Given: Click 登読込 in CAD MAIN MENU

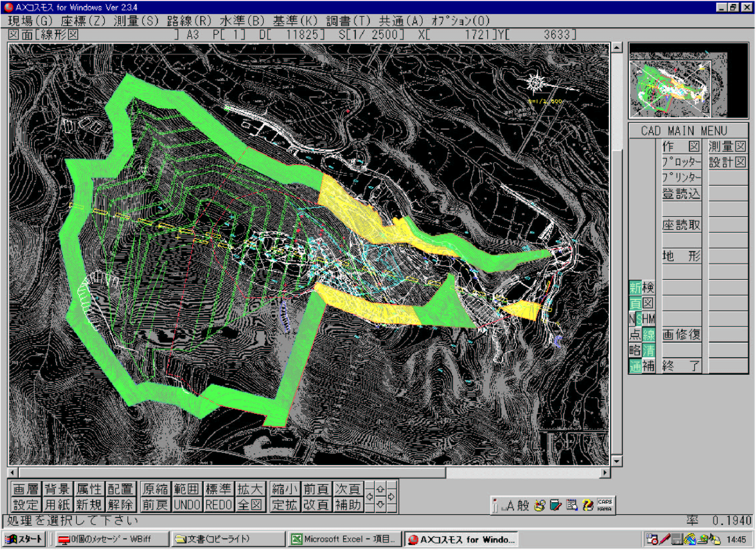Looking at the screenshot, I should pyautogui.click(x=681, y=193).
